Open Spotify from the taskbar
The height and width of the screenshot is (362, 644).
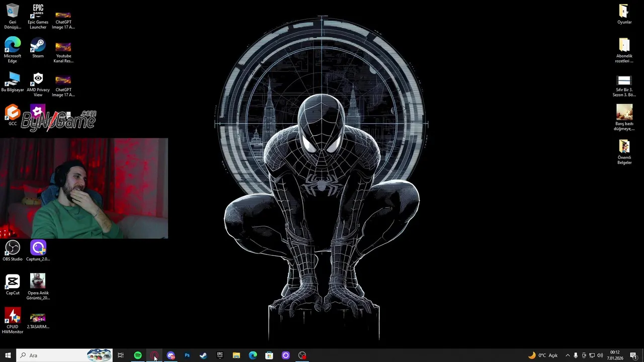click(x=137, y=355)
